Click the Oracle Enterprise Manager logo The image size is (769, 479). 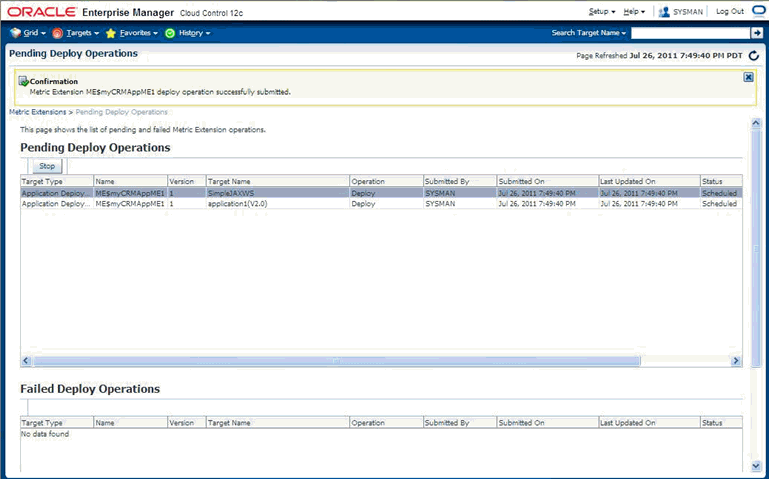pos(90,12)
